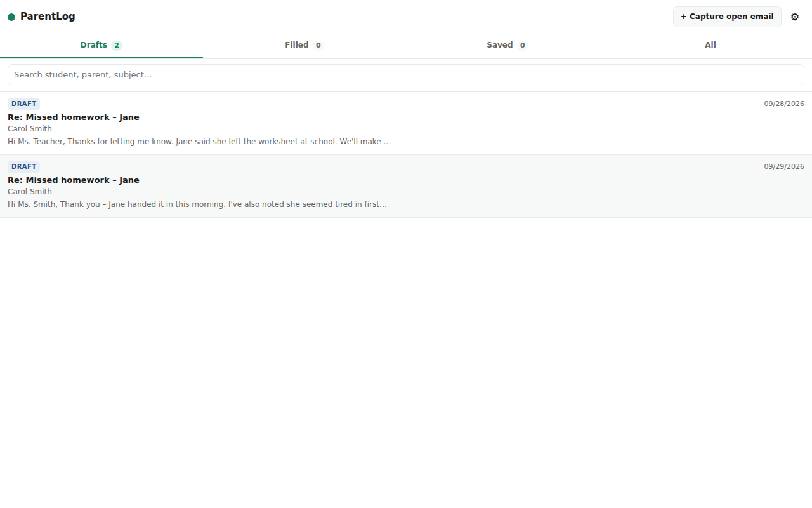This screenshot has width=812, height=508.
Task: Click Carol Smith on the 09/29/2026 entry
Action: pos(30,192)
